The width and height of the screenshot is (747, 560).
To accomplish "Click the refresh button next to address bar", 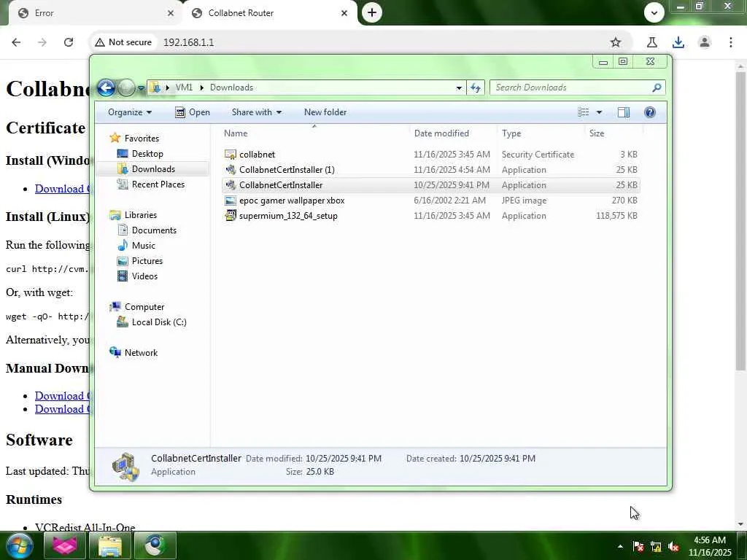I will (x=476, y=87).
